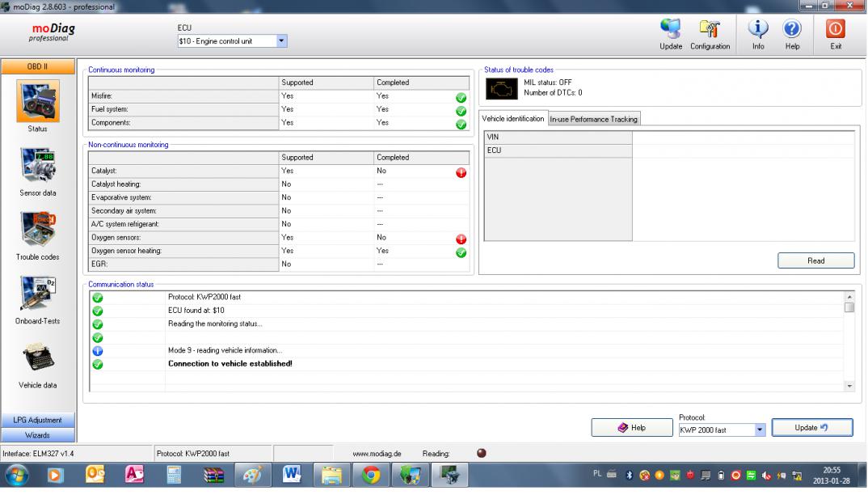Click the check icon beside Protocol: KWP2000 fast
Viewport: 868px width, 495px height.
[98, 298]
